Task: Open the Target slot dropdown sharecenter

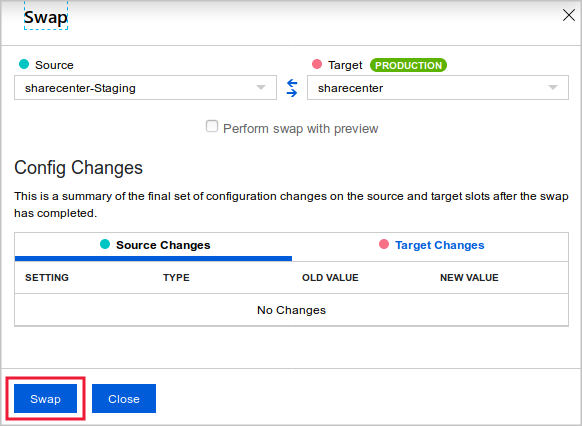Action: (x=438, y=88)
